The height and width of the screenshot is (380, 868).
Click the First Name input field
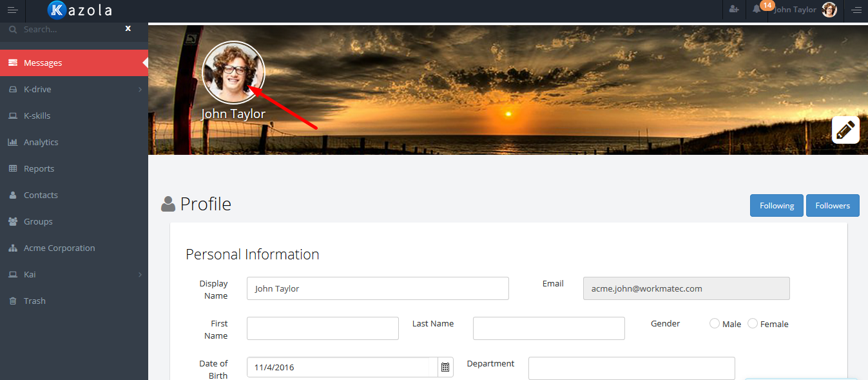[x=323, y=328]
